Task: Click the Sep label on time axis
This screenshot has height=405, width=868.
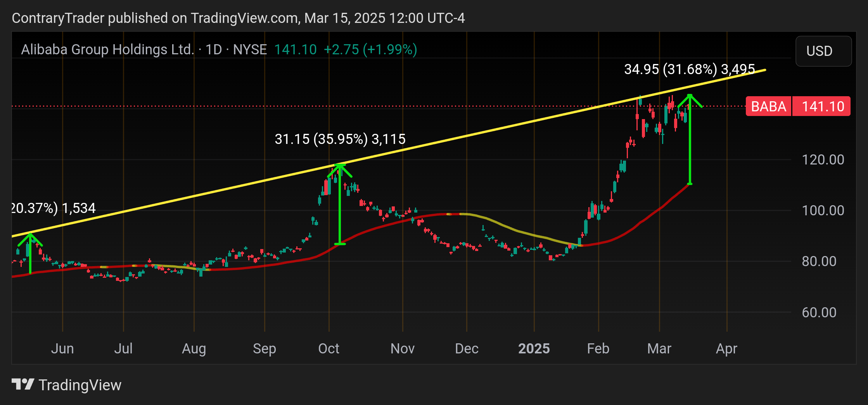Action: (x=265, y=348)
